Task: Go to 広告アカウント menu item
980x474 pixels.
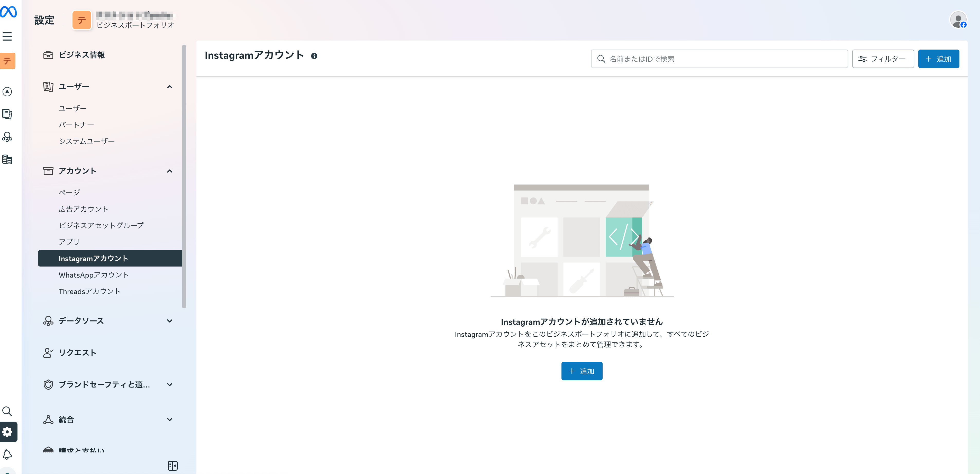Action: pyautogui.click(x=83, y=209)
